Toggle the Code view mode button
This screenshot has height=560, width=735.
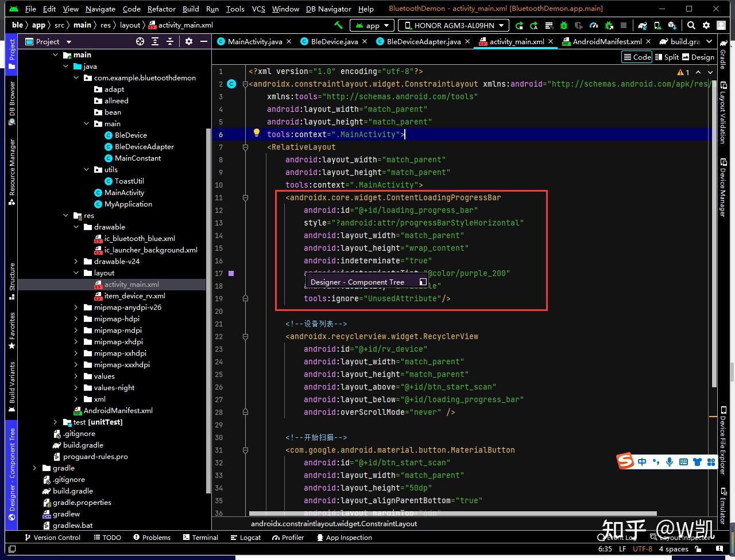tap(637, 57)
